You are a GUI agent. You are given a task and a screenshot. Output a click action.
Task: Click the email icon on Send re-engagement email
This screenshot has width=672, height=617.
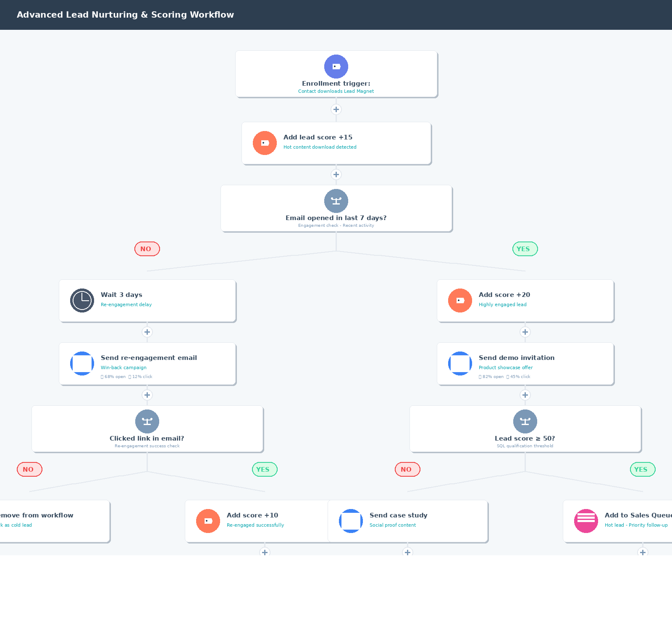[82, 363]
